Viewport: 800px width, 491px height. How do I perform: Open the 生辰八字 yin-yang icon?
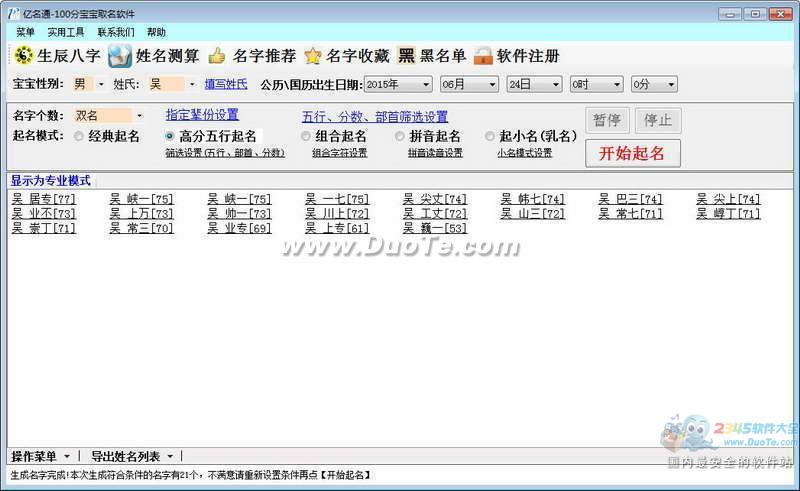tap(23, 56)
